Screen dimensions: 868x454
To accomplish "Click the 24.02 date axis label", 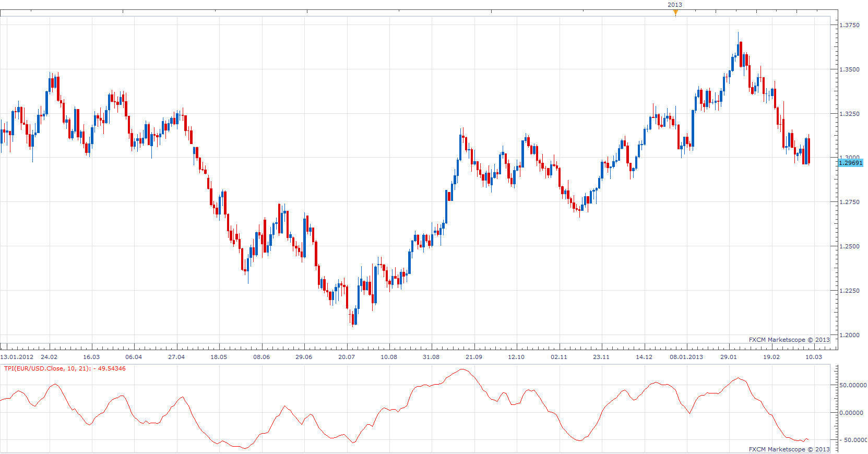I will (49, 357).
